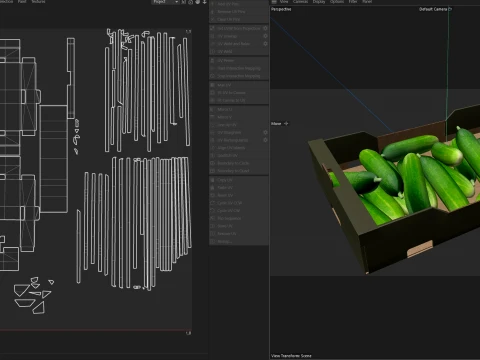Click the UV Weld and Relax icon

coord(213,44)
